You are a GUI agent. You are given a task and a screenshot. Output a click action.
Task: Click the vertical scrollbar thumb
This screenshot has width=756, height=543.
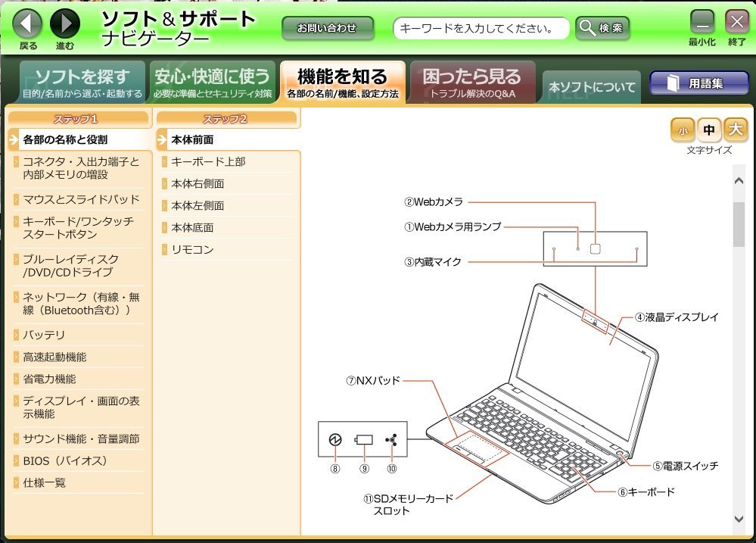(x=739, y=224)
